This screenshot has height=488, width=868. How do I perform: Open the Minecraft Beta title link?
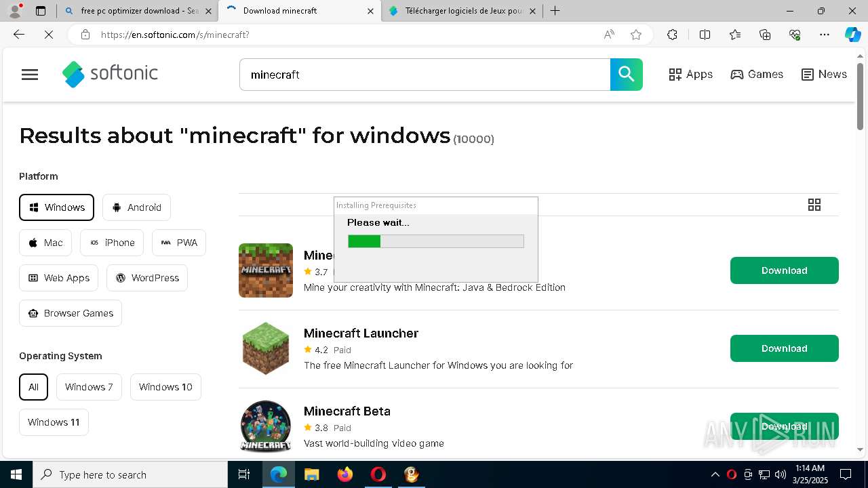pyautogui.click(x=347, y=411)
